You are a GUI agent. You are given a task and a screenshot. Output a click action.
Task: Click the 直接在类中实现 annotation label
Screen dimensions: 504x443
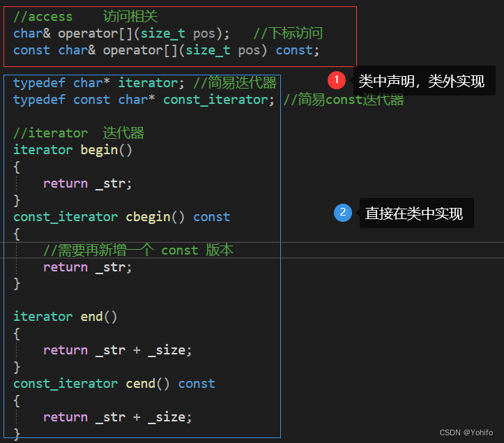point(414,213)
